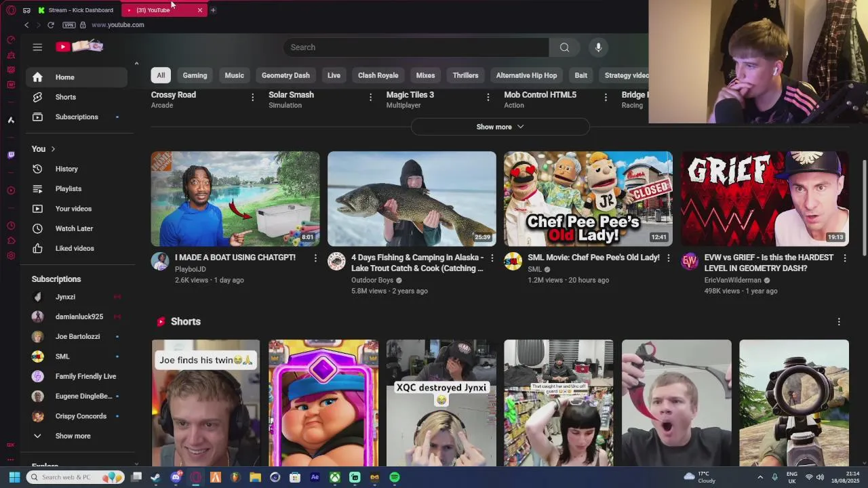Open Your videos in the sidebar

point(76,209)
